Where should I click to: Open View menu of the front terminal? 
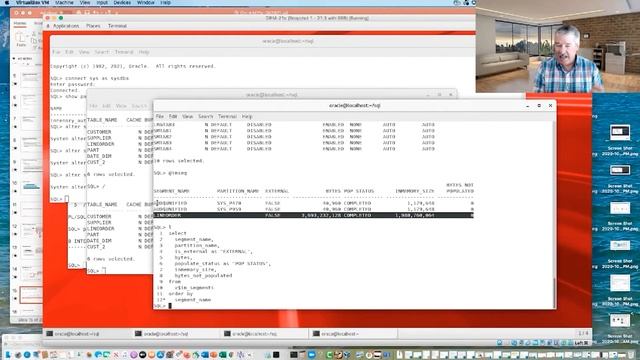[x=187, y=116]
